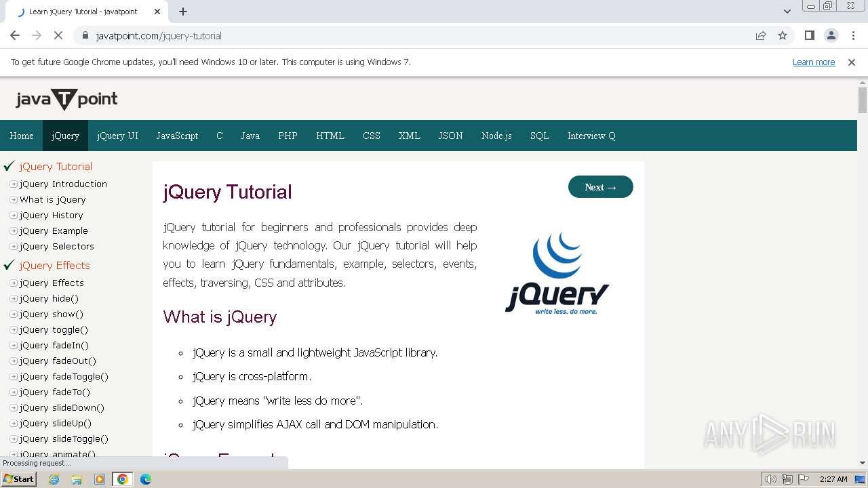Viewport: 868px width, 488px height.
Task: Open jQuery hide() sidebar link
Action: pos(49,298)
